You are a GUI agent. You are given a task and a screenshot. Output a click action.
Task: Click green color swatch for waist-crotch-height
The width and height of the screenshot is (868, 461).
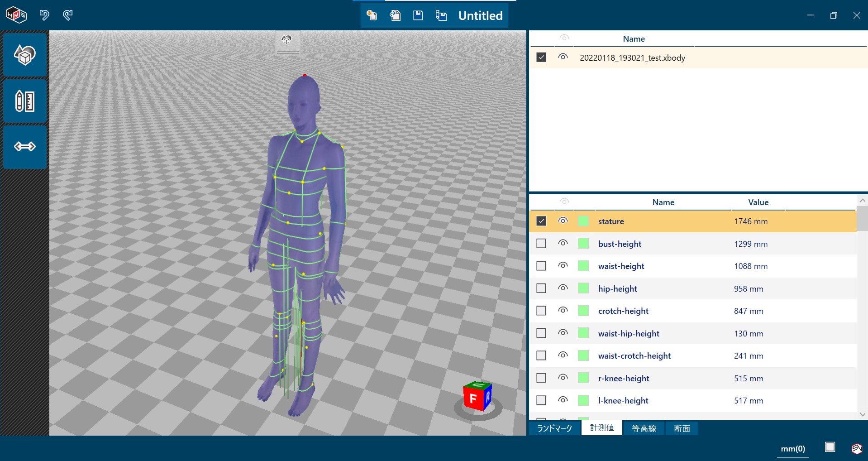(x=583, y=355)
